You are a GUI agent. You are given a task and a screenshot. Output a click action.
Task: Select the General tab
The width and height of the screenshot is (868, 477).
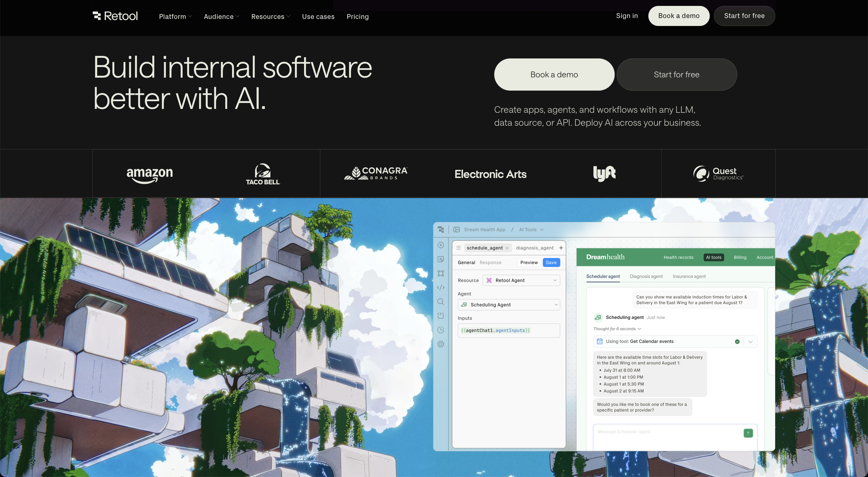[466, 263]
